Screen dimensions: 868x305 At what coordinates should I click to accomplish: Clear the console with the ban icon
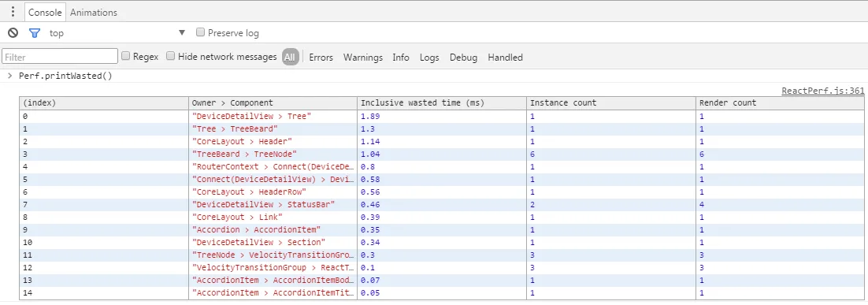[x=13, y=33]
